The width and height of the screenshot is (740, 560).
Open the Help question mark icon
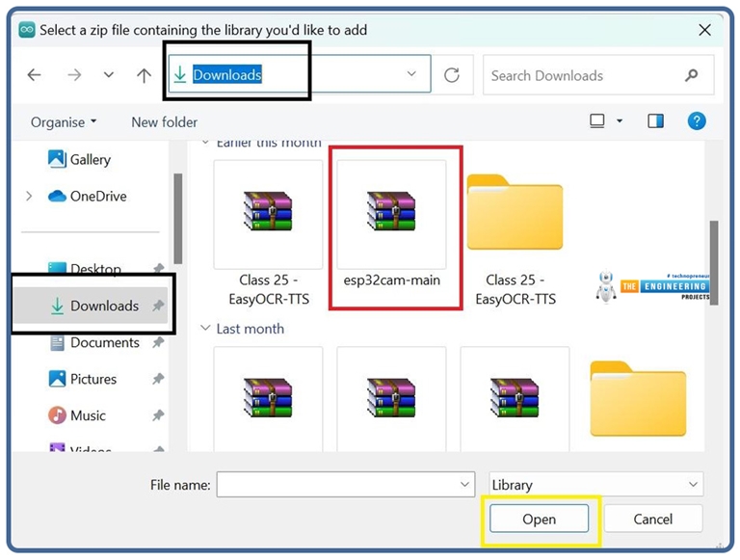tap(697, 121)
